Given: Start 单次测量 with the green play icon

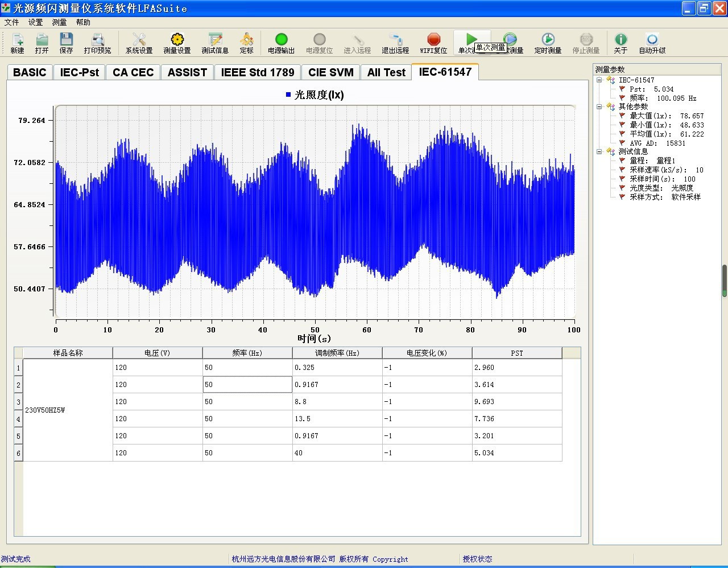Looking at the screenshot, I should click(471, 38).
